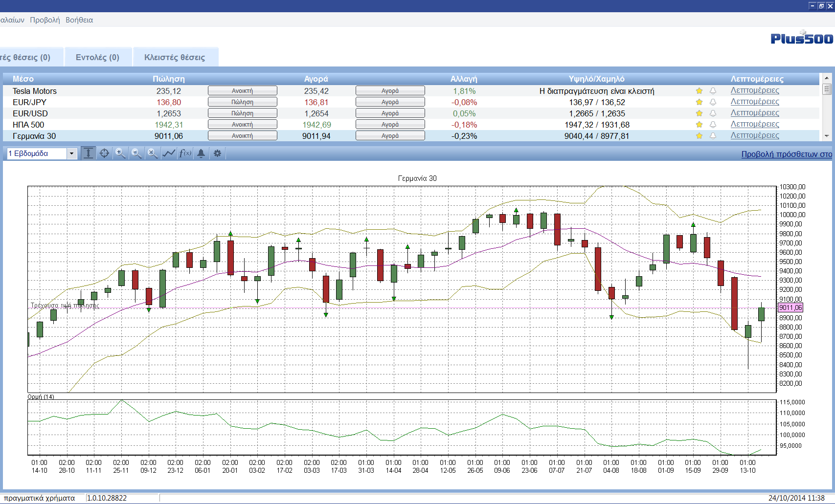Sort by the Μέσο column header

(x=23, y=79)
